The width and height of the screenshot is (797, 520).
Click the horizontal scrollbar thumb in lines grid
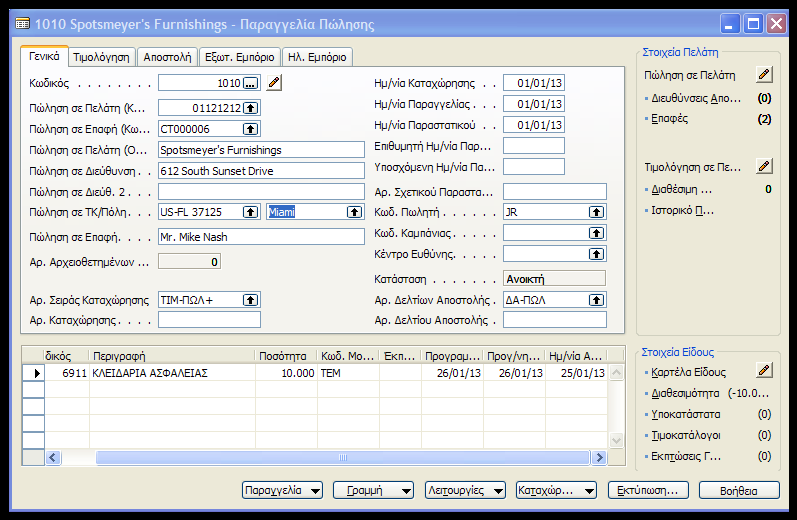343,457
